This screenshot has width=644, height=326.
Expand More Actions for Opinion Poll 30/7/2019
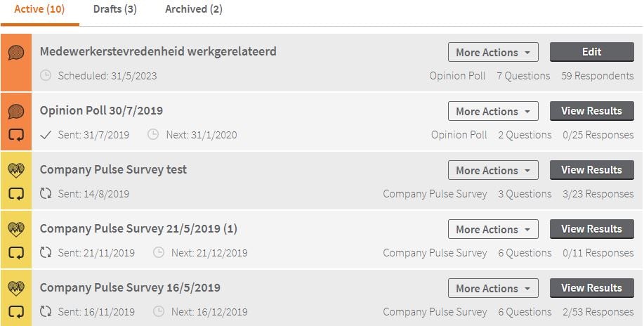click(493, 111)
